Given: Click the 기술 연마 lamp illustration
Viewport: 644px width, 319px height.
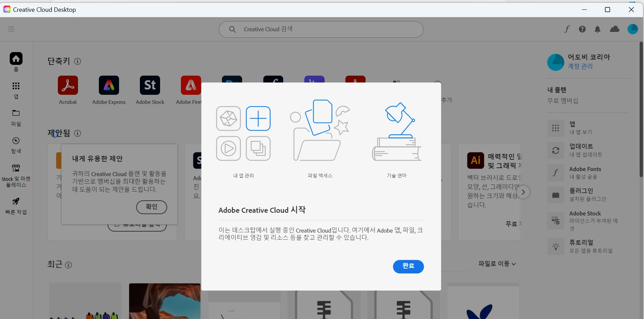Looking at the screenshot, I should coord(397,132).
